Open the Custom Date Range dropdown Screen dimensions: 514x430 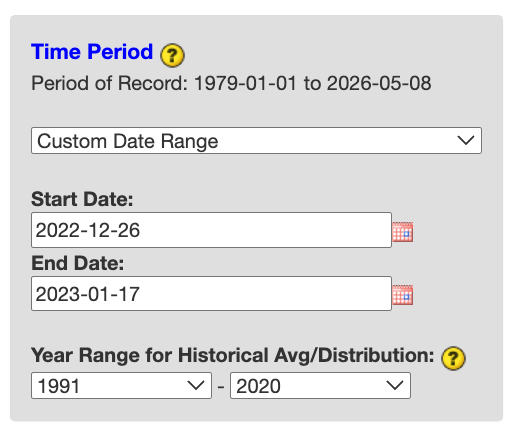(x=256, y=140)
